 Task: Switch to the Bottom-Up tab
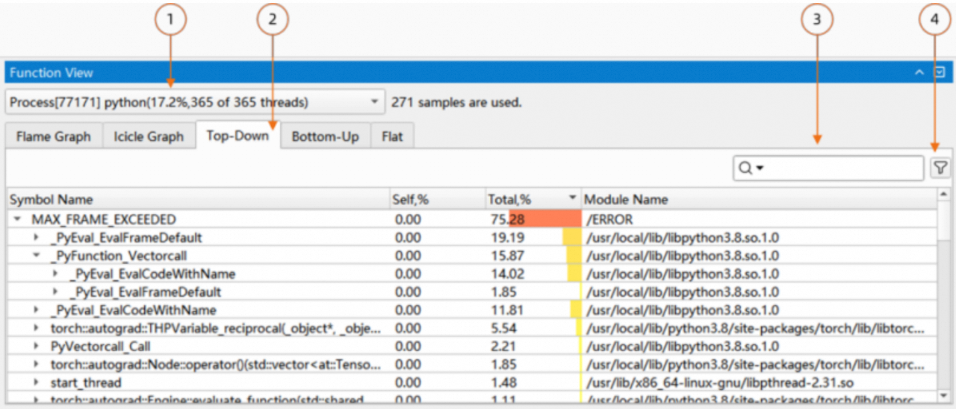click(x=325, y=137)
